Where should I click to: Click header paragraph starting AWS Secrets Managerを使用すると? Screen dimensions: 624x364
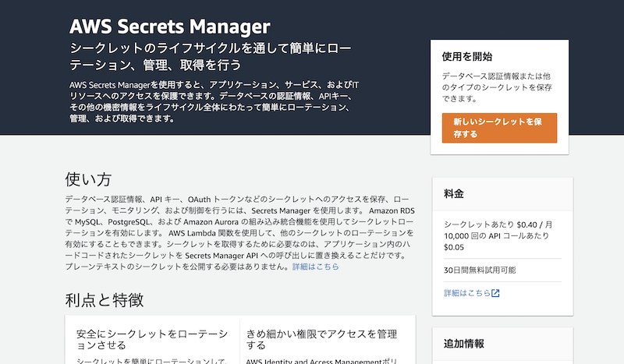214,101
